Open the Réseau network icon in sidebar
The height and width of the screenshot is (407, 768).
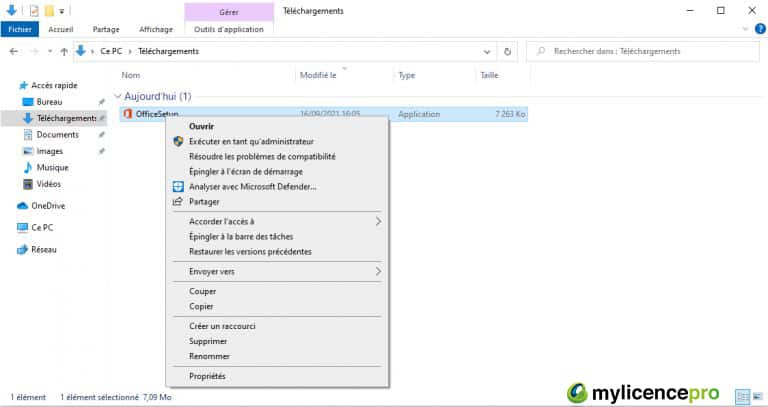[x=22, y=249]
